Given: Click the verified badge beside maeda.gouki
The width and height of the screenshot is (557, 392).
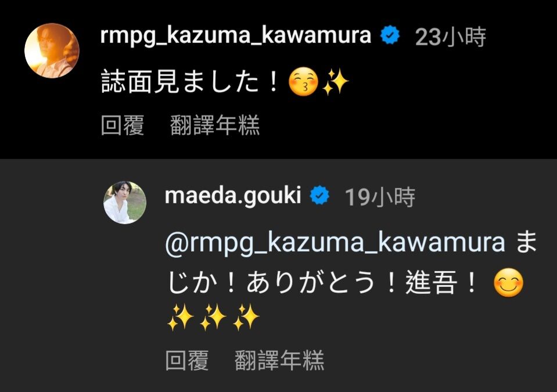Looking at the screenshot, I should (319, 196).
